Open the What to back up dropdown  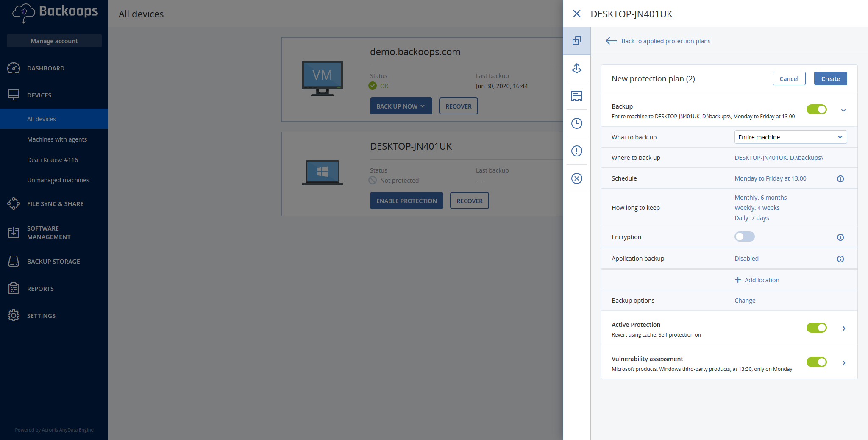[790, 137]
